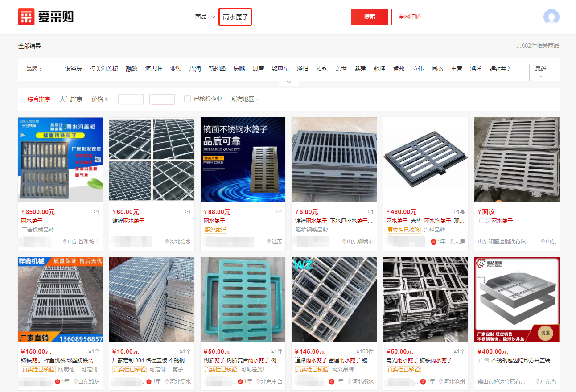Screen dimensions: 576x392
Task: Click location pin icon next to 江苏
Action: click(268, 242)
